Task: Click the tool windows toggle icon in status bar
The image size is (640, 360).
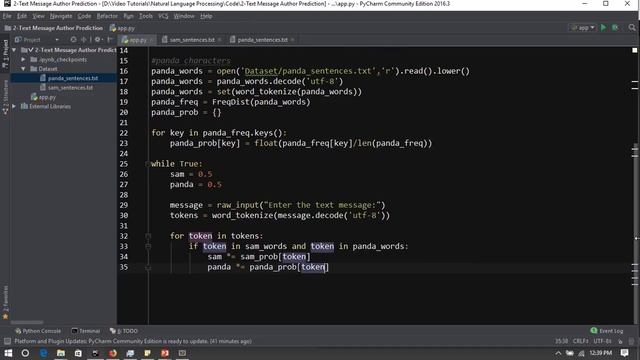Action: pos(7,341)
